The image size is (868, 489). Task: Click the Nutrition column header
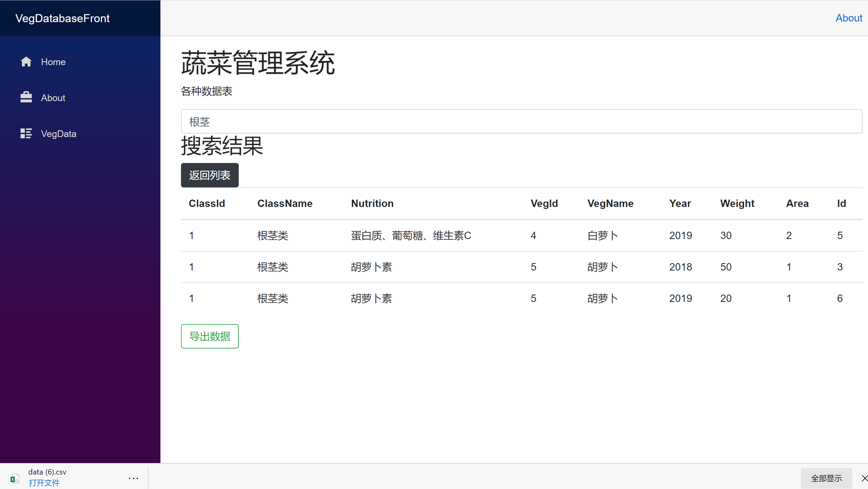pyautogui.click(x=372, y=203)
